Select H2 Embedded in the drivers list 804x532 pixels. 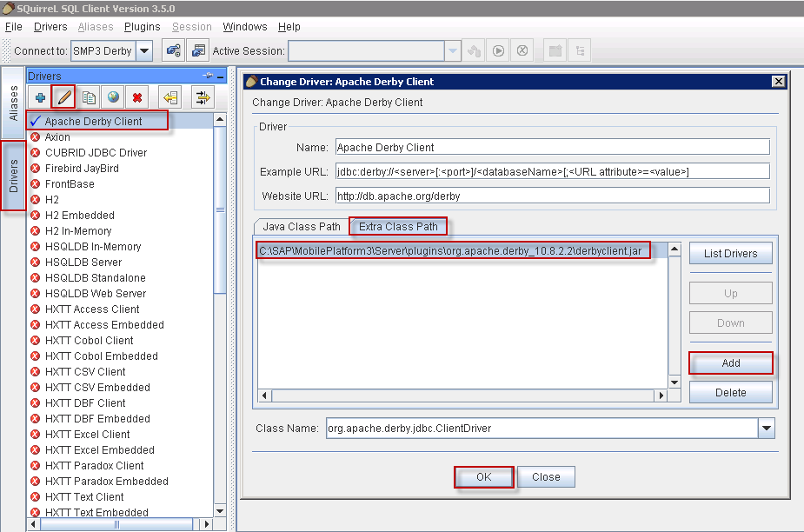click(79, 216)
